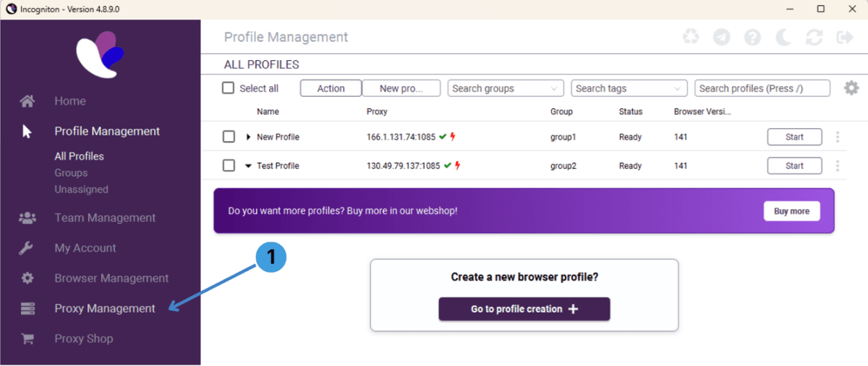The height and width of the screenshot is (366, 868).
Task: Click the Incogniton logo in sidebar
Action: pyautogui.click(x=100, y=55)
